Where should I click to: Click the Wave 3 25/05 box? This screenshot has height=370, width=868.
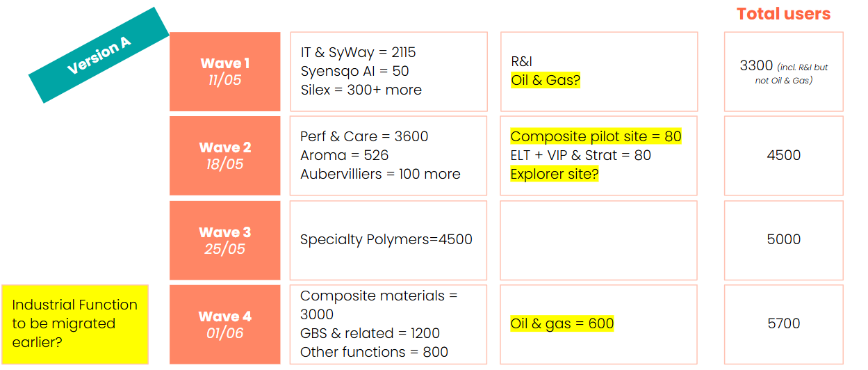224,240
